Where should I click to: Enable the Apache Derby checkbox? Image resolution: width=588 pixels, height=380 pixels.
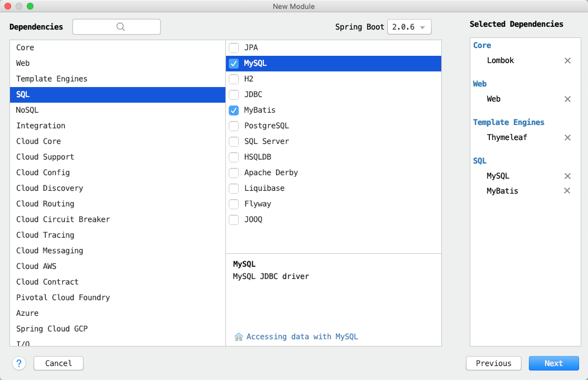(x=234, y=173)
